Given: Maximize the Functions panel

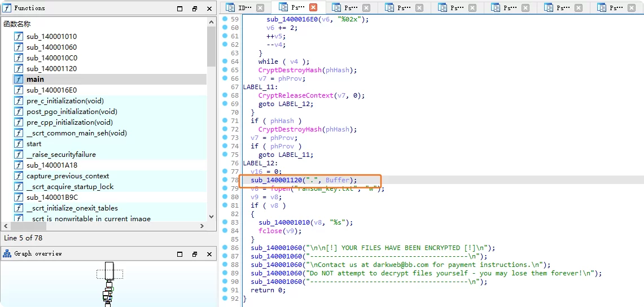Looking at the screenshot, I should tap(180, 9).
